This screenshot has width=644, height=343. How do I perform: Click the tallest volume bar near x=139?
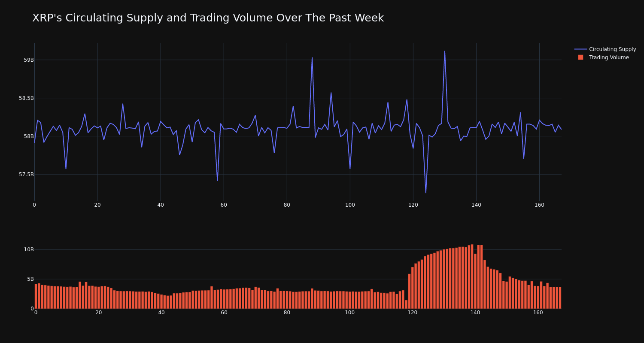click(472, 277)
